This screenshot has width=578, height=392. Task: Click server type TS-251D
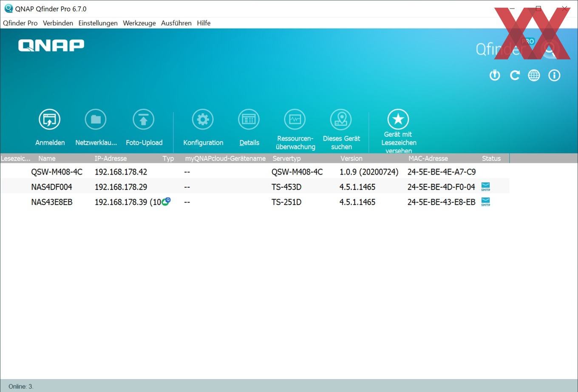tap(286, 202)
